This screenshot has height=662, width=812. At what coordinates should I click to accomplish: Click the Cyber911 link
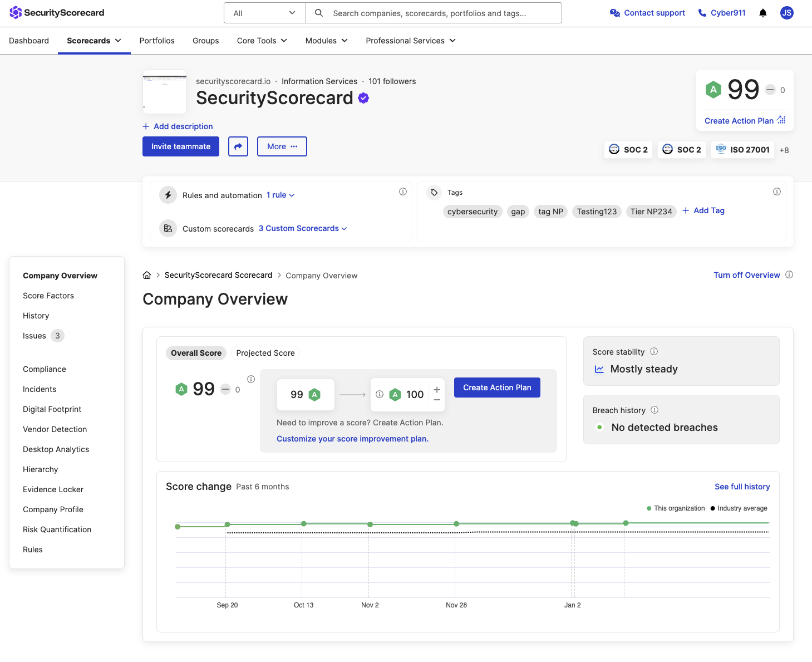tap(722, 13)
